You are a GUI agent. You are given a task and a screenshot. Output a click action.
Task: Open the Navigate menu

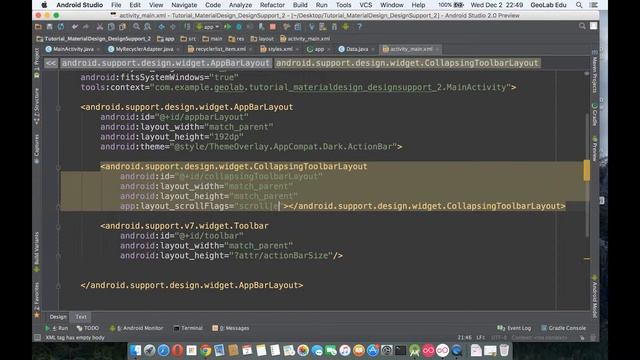click(184, 5)
